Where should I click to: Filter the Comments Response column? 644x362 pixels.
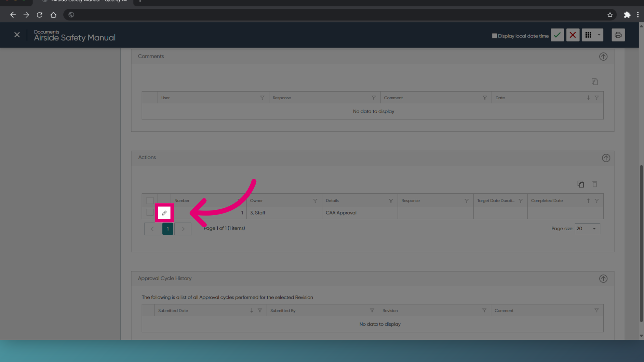(x=374, y=98)
